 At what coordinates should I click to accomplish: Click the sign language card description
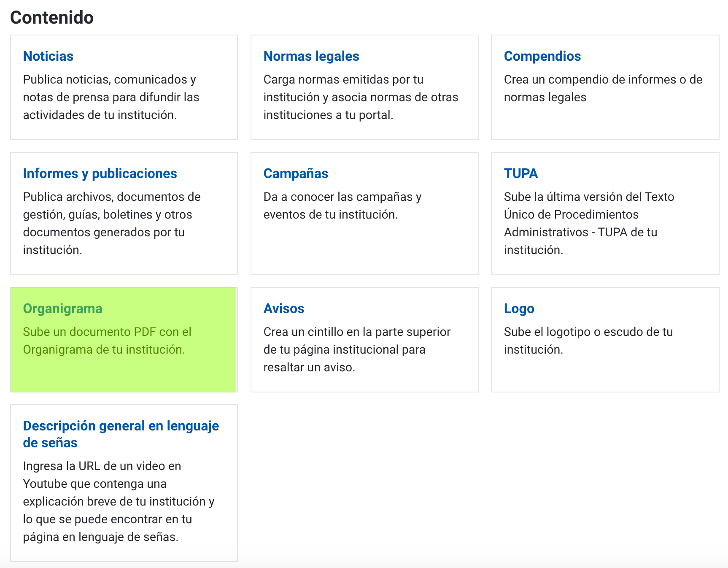119,501
